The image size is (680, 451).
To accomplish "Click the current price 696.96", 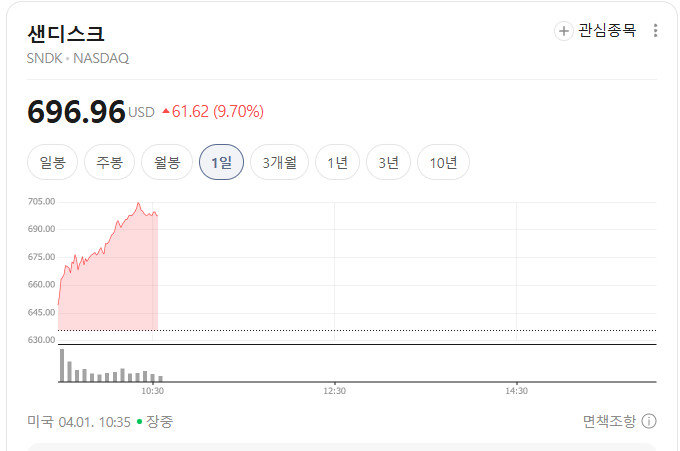I will (76, 112).
